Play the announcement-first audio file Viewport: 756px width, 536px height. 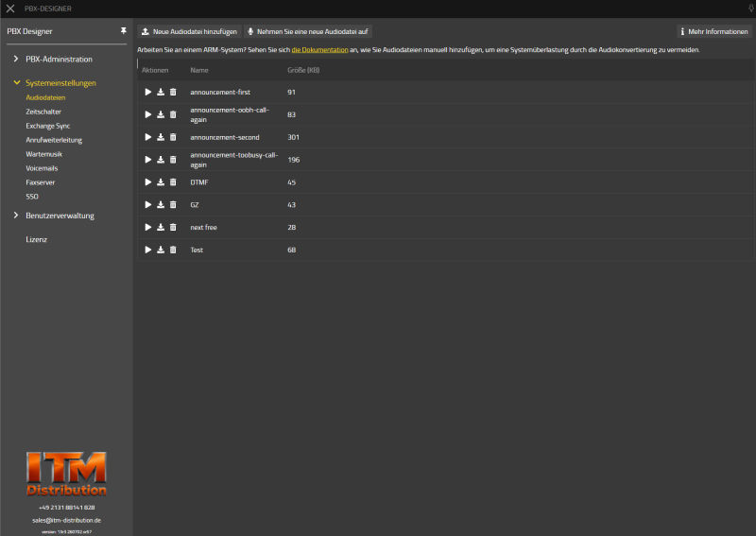pos(148,92)
